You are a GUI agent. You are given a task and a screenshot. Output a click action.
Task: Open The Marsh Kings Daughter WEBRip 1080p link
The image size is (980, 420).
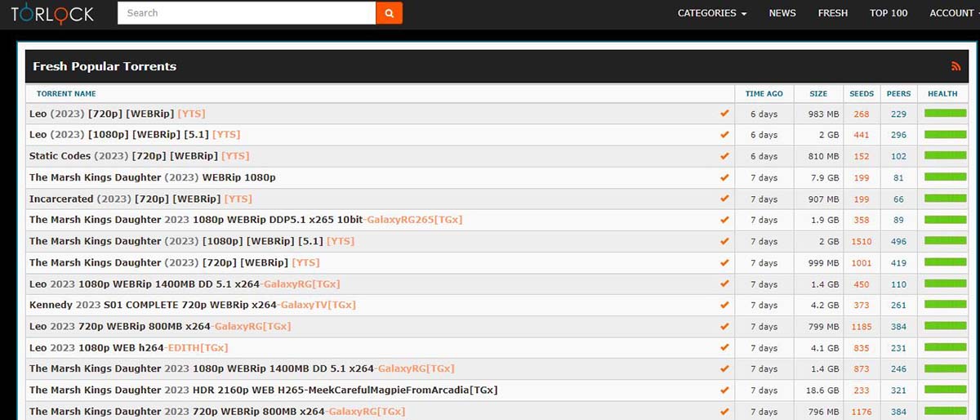pyautogui.click(x=152, y=177)
